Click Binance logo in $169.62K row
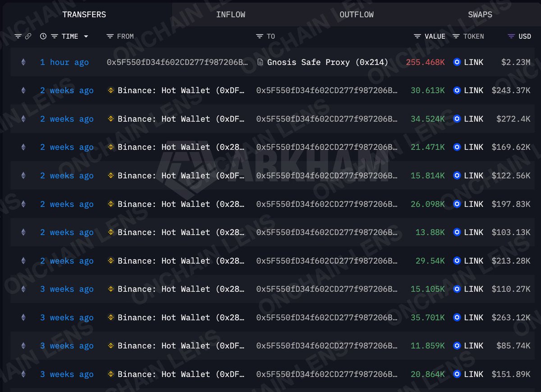 pos(111,147)
